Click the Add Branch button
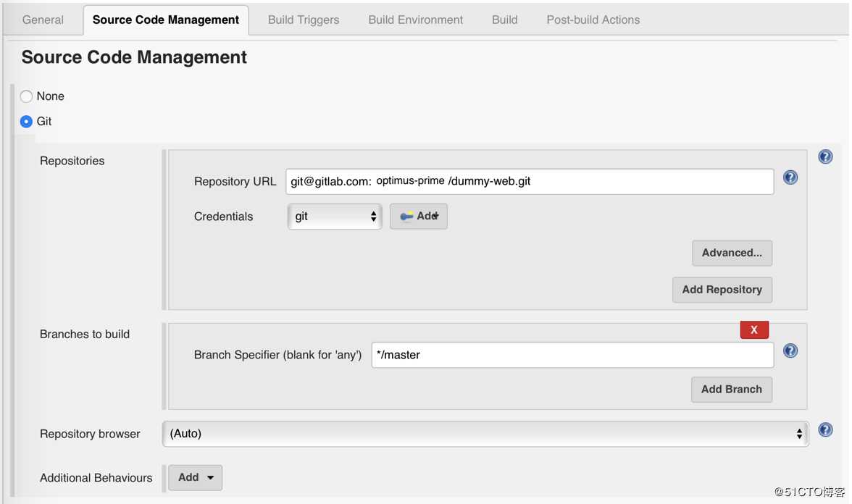 click(x=731, y=389)
